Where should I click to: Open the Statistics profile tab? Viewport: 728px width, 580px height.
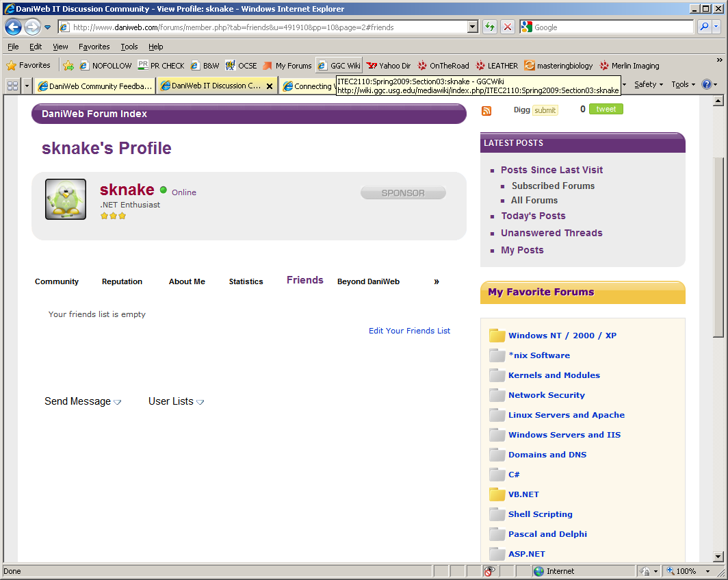click(246, 281)
